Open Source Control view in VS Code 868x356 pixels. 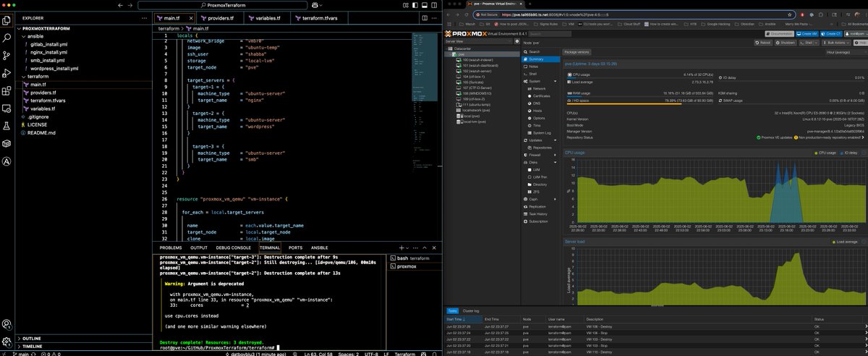coord(7,56)
